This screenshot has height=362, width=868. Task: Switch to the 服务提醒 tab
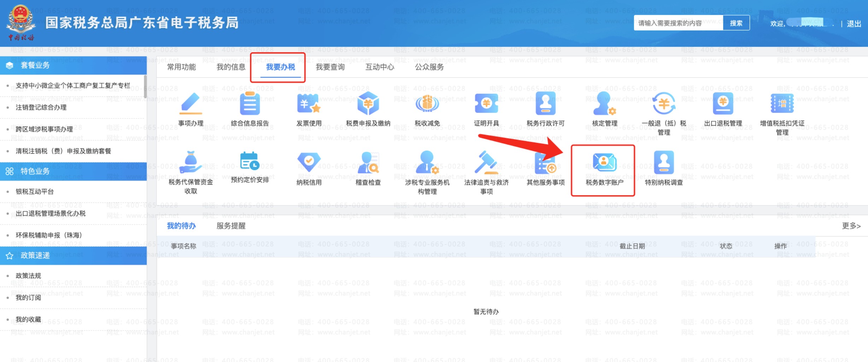231,226
